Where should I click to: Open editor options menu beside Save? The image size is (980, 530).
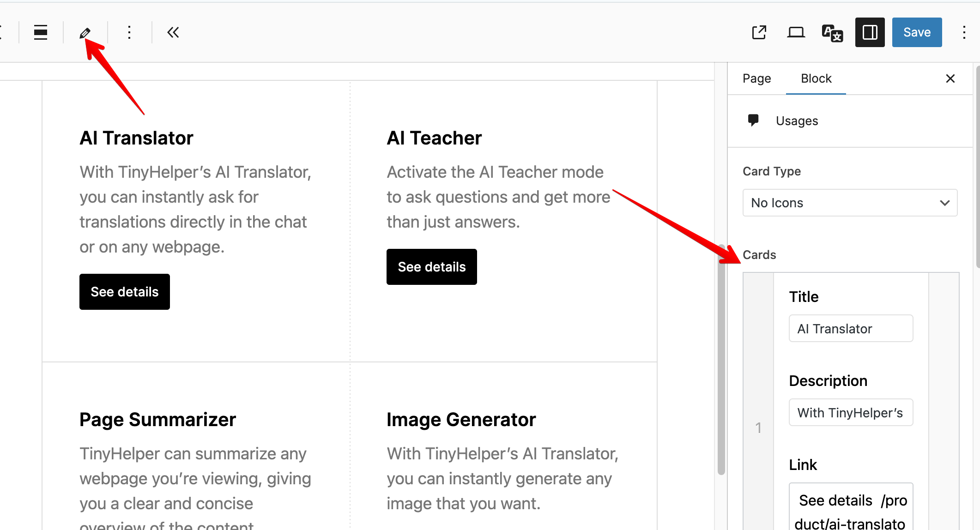(964, 33)
